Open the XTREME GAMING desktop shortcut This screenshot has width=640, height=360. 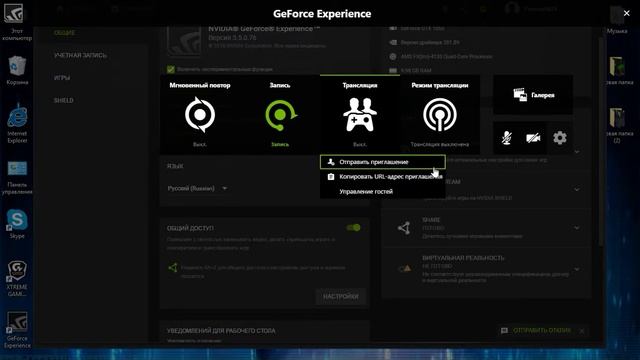pos(17,278)
